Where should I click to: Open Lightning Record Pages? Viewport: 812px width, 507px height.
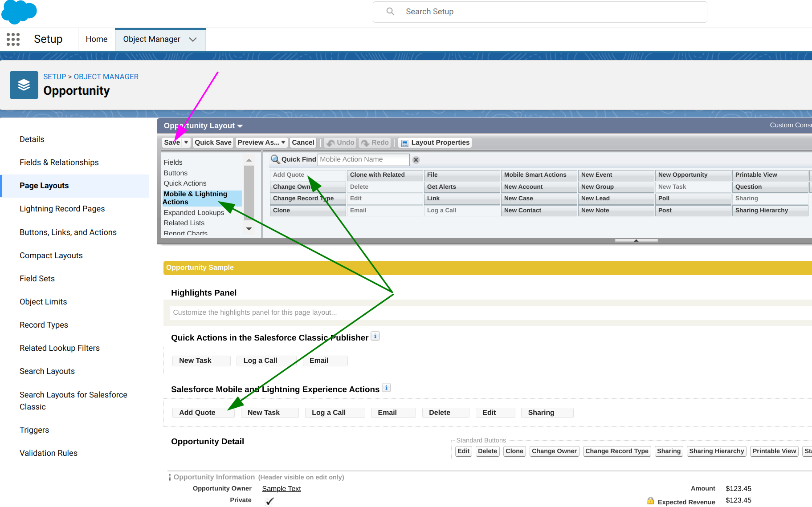(x=62, y=209)
